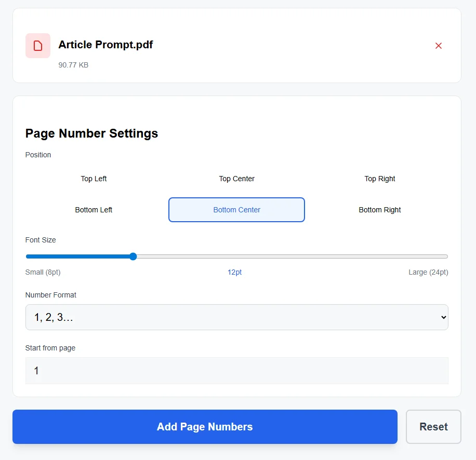Click the Reset button to clear settings
Screen dimensions: 476x460
[x=433, y=426]
